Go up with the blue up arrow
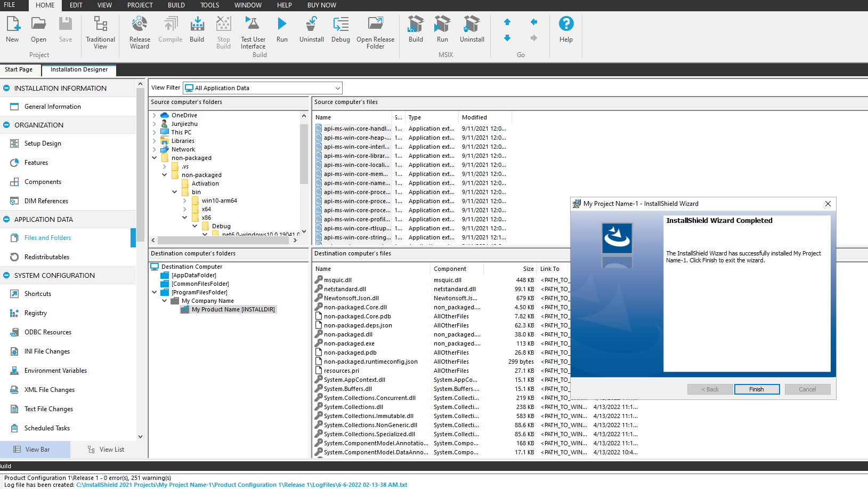 click(x=507, y=22)
